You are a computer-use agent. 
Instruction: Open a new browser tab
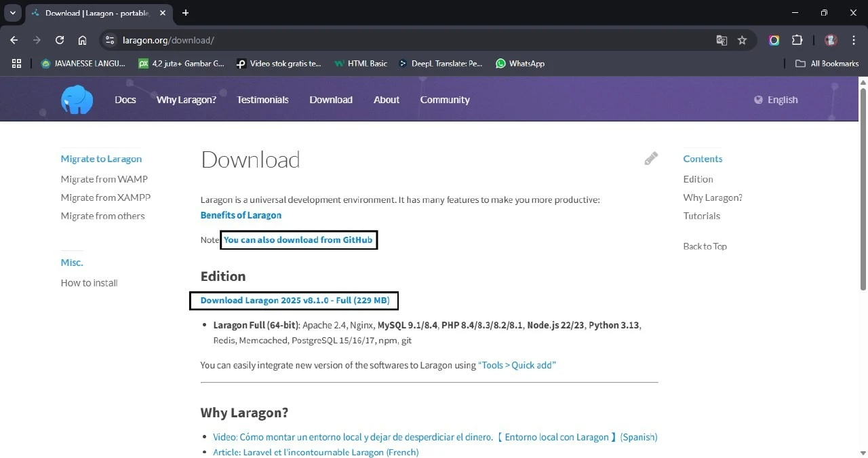(x=185, y=12)
